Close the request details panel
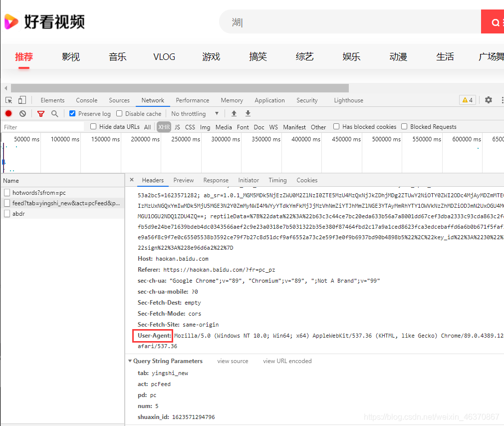The height and width of the screenshot is (426, 504). tap(131, 180)
